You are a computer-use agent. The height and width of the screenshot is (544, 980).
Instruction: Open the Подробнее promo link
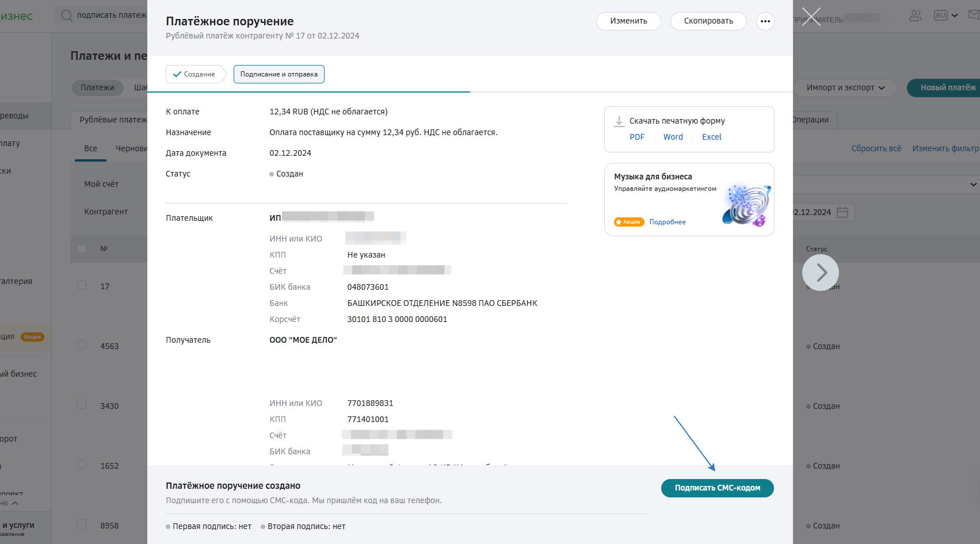(x=668, y=222)
